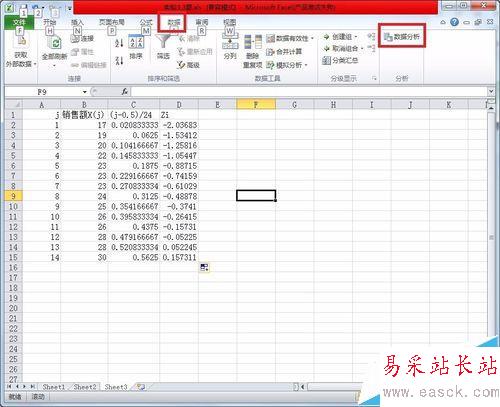Expand the 数据有效性 dropdown arrow
This screenshot has height=407, width=500.
[313, 39]
